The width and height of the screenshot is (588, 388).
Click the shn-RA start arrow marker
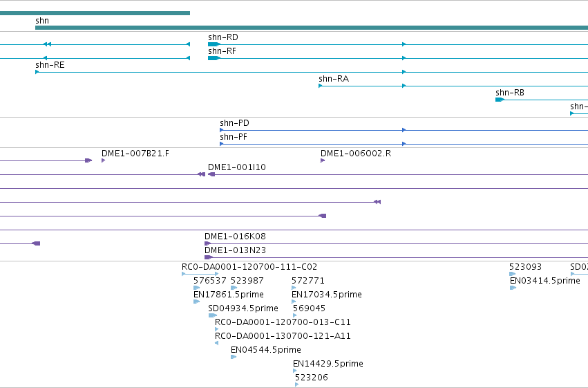pyautogui.click(x=321, y=86)
